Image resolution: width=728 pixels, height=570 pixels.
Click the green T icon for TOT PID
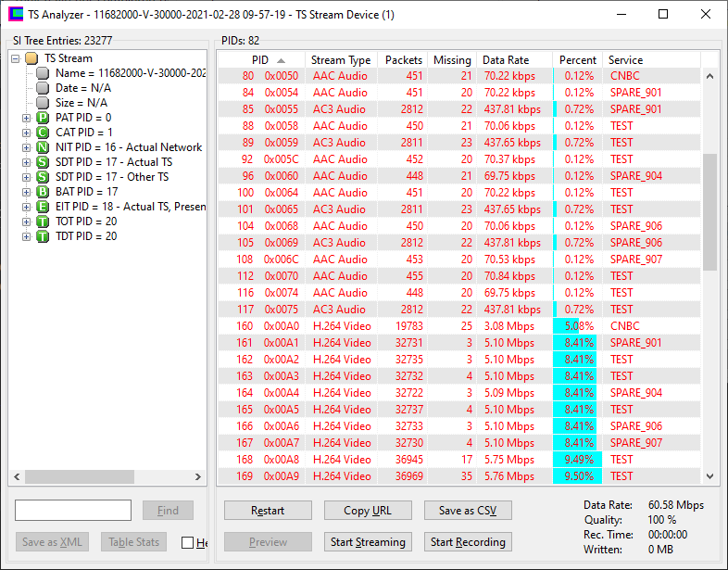click(43, 222)
